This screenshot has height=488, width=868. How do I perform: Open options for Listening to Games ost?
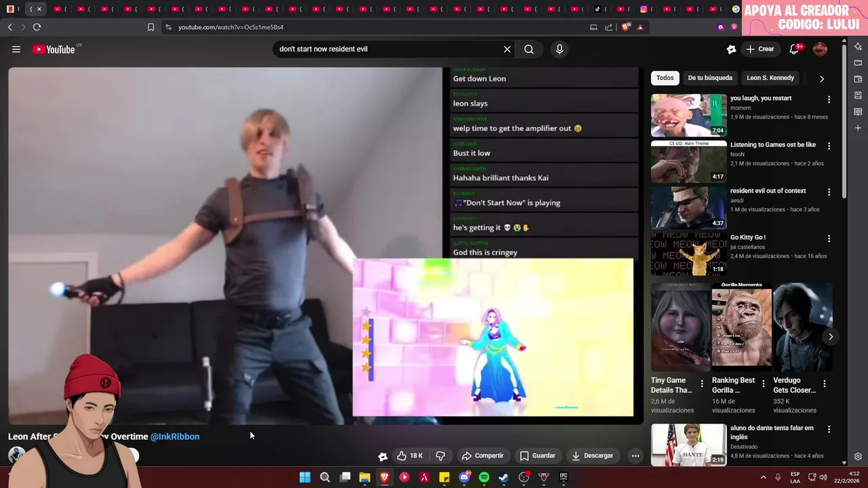(829, 146)
